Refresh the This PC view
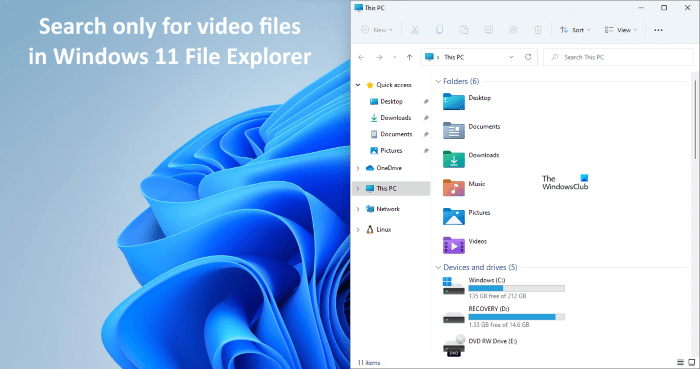 point(528,57)
